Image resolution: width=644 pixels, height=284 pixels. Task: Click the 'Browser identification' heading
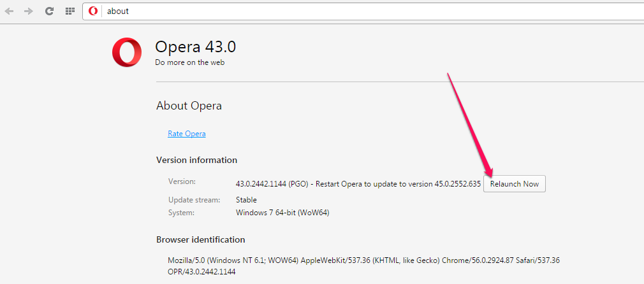point(201,239)
